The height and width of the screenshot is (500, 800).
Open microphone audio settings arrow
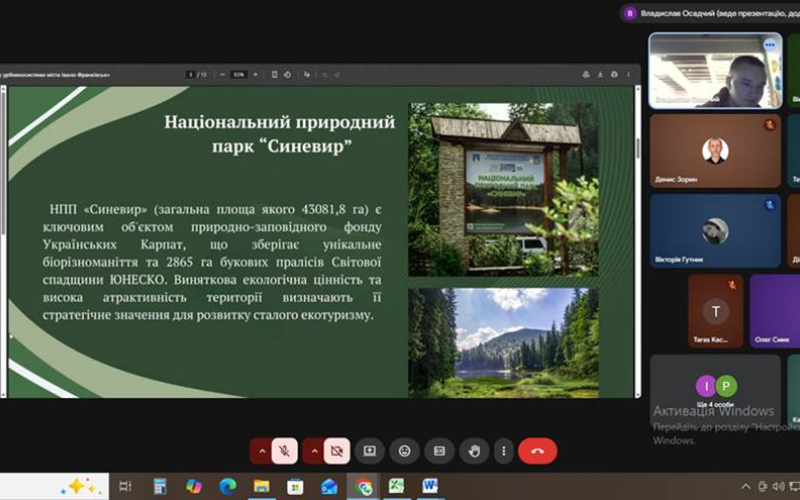pos(262,451)
